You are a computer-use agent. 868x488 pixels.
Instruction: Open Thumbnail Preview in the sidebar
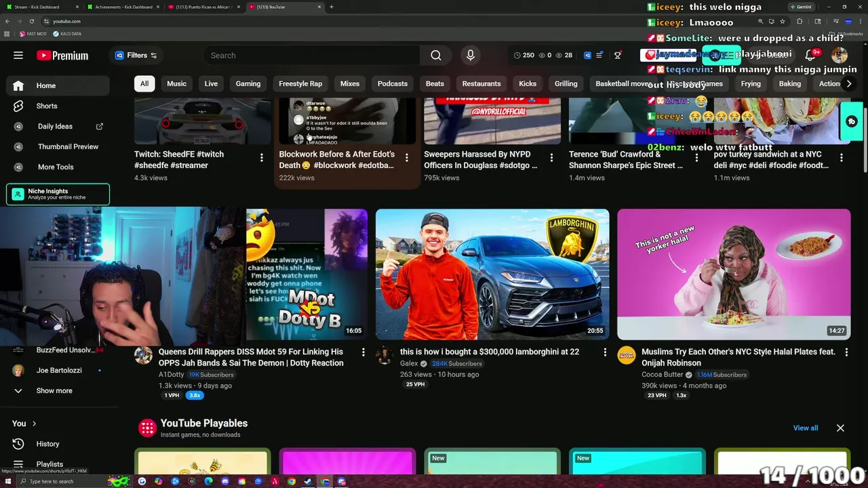click(x=58, y=146)
